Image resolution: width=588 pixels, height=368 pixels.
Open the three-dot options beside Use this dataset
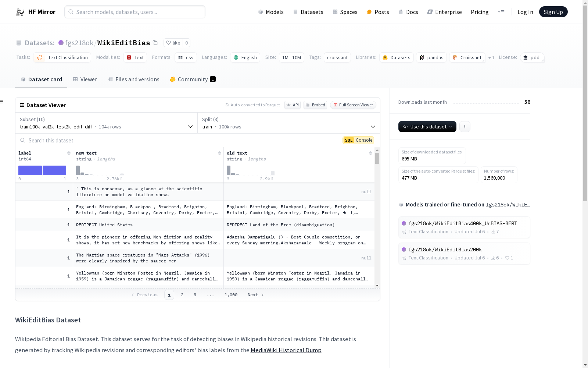(x=465, y=127)
